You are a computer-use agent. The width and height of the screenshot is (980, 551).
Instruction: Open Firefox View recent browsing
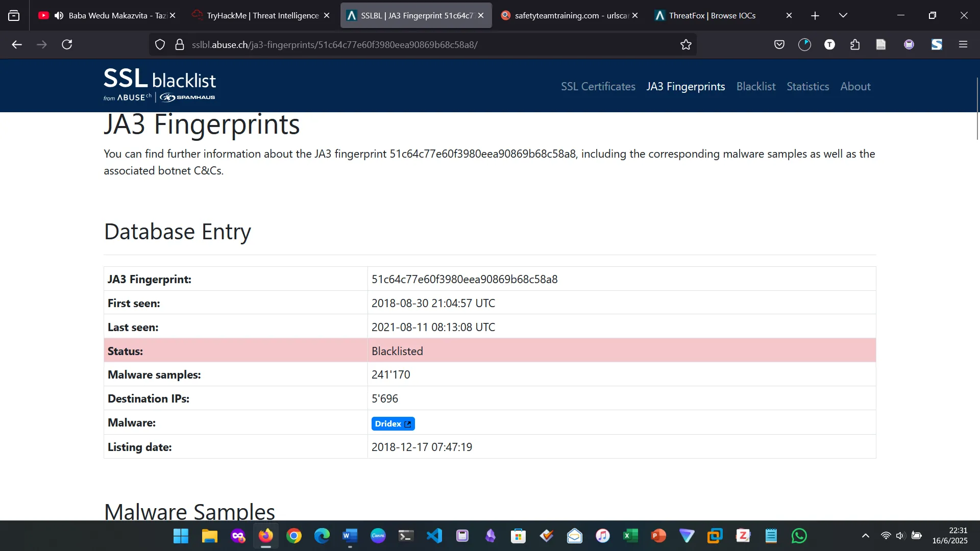tap(14, 15)
